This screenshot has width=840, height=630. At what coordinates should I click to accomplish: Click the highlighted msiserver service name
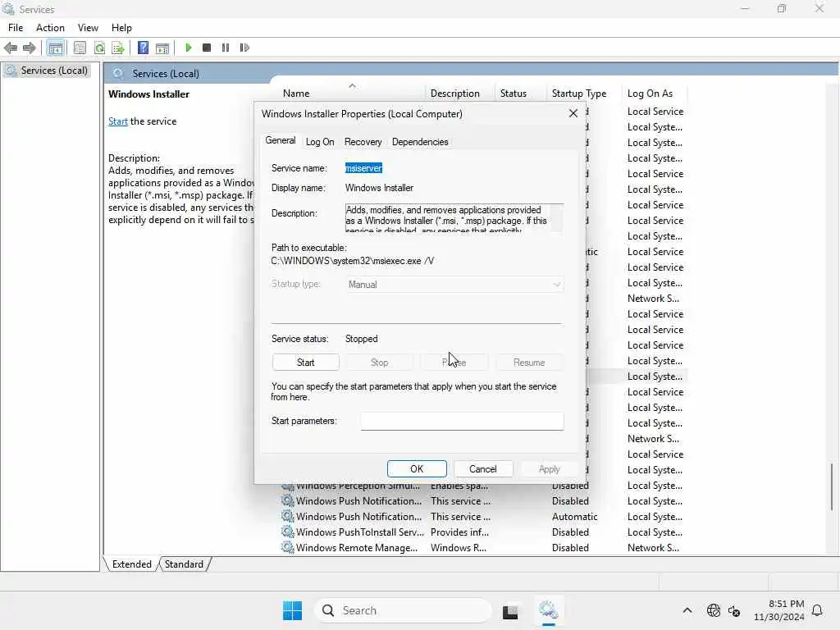click(x=363, y=168)
